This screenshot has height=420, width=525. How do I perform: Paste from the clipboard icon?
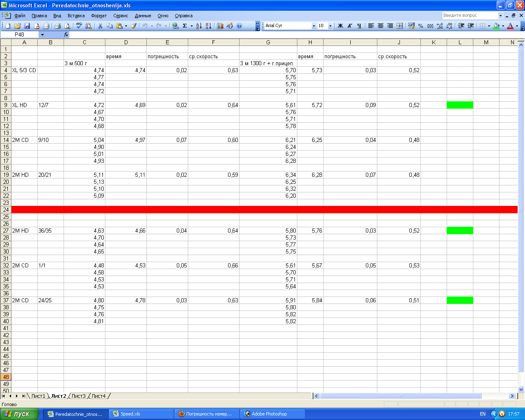click(119, 26)
